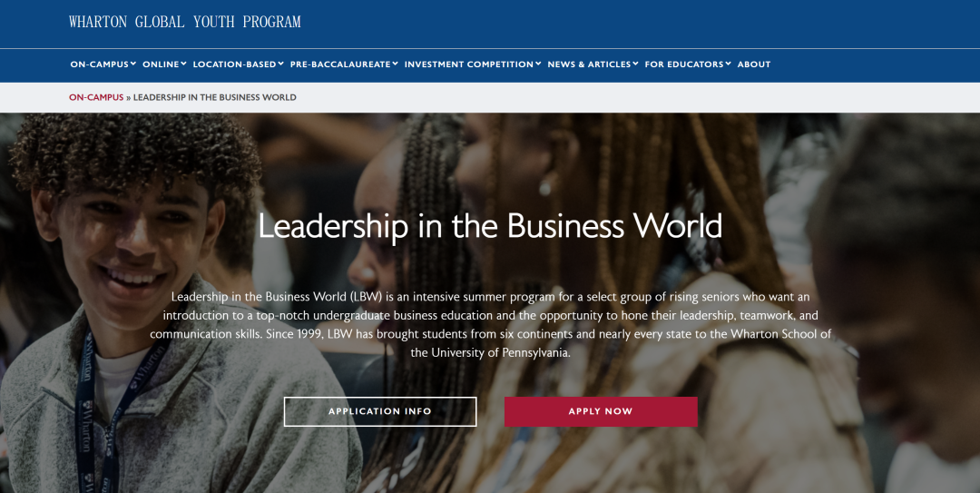Open the On-Campus menu item
Viewport: 980px width, 493px height.
pyautogui.click(x=100, y=64)
